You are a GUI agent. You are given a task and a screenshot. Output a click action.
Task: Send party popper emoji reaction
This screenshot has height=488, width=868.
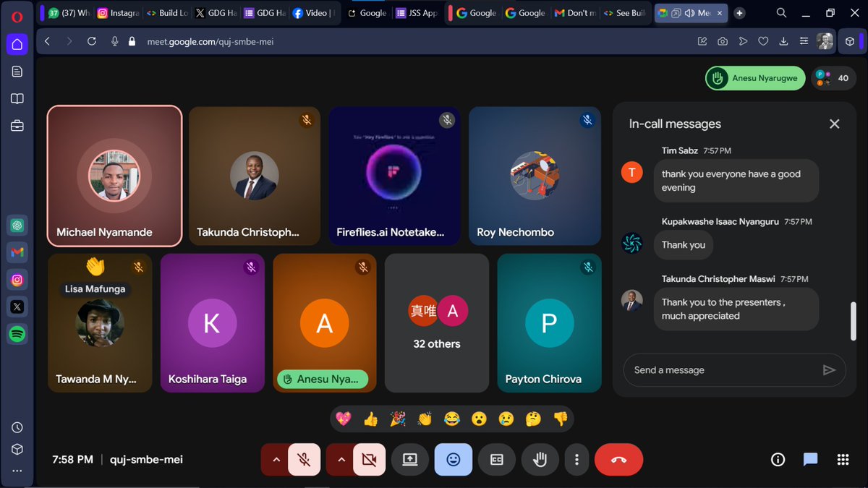pos(398,419)
